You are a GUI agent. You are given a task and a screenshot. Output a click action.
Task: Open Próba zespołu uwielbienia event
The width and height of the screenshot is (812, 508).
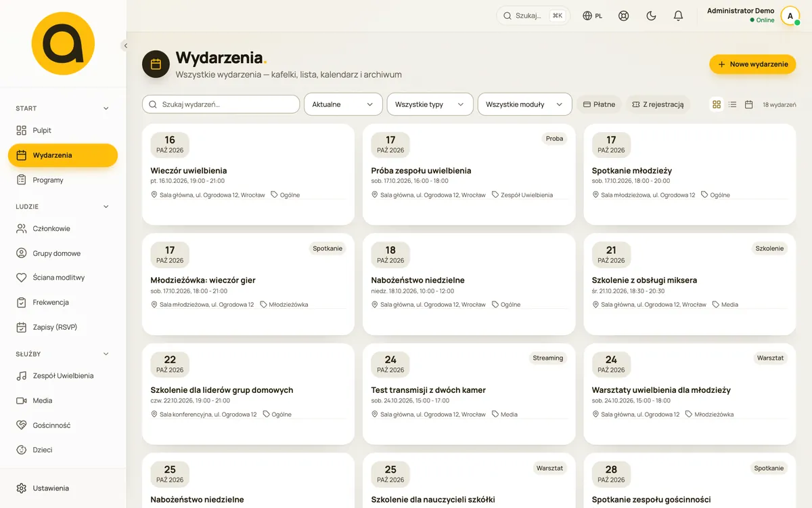[x=469, y=174]
